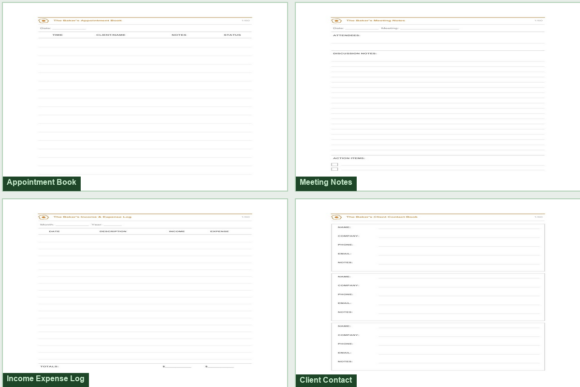This screenshot has width=580, height=387.
Task: Click the Income Expense Log label
Action: [x=45, y=379]
